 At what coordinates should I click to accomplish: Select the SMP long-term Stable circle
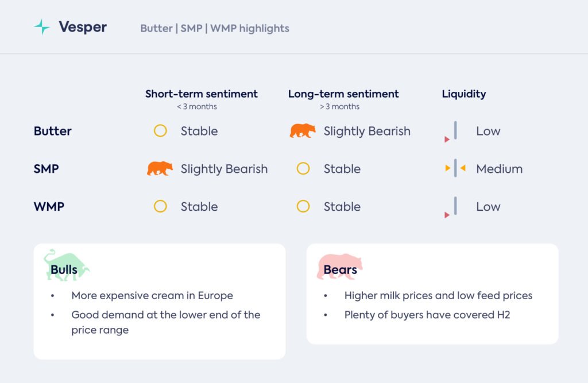303,169
